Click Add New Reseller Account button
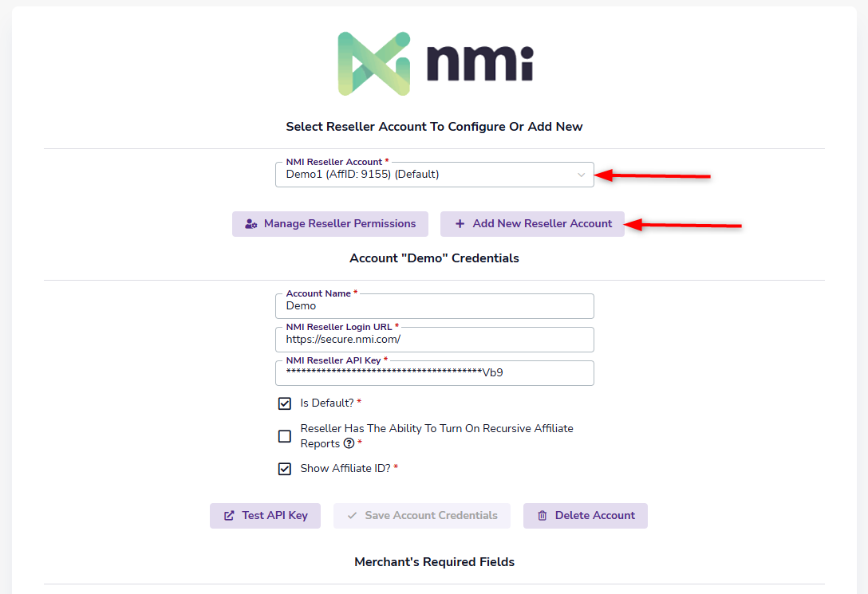The image size is (868, 594). [x=534, y=224]
